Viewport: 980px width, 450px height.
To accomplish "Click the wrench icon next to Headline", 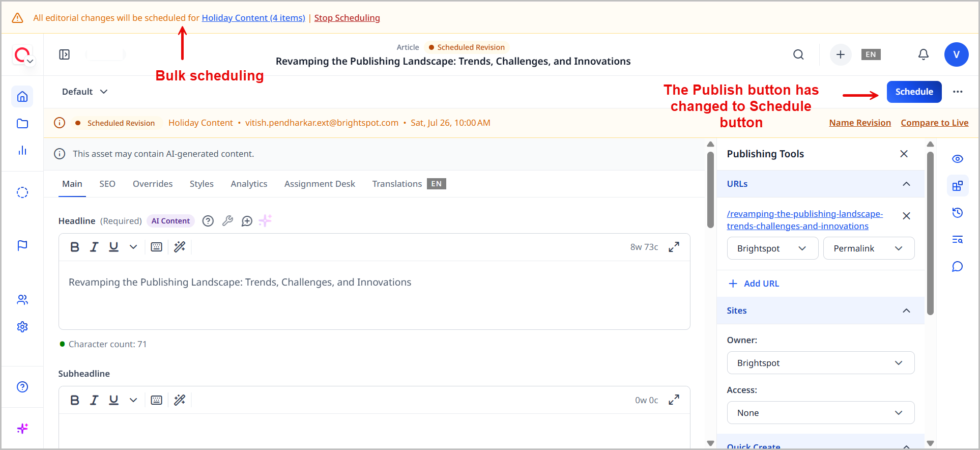I will [227, 221].
